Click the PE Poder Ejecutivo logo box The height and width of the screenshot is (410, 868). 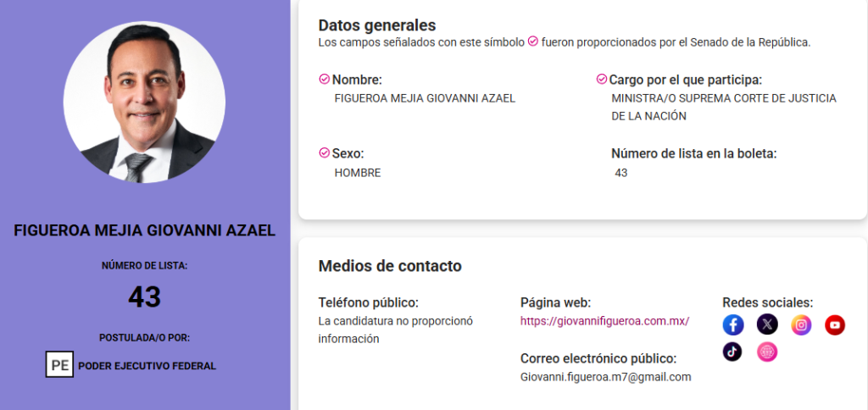(x=59, y=366)
